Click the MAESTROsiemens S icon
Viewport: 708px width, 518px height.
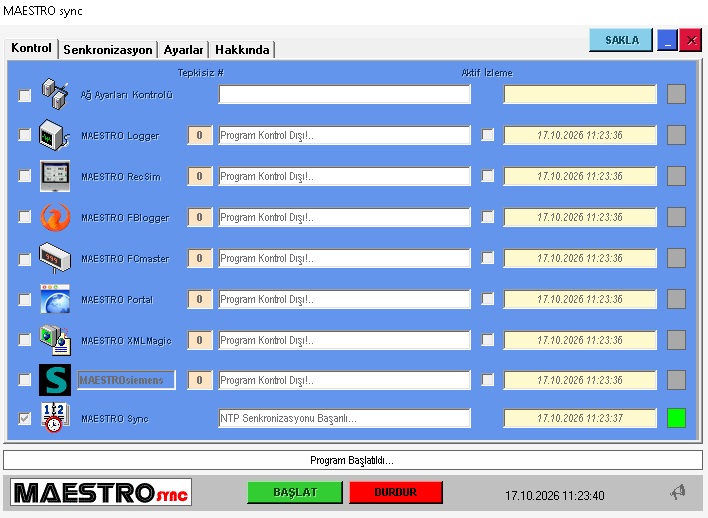(x=55, y=380)
